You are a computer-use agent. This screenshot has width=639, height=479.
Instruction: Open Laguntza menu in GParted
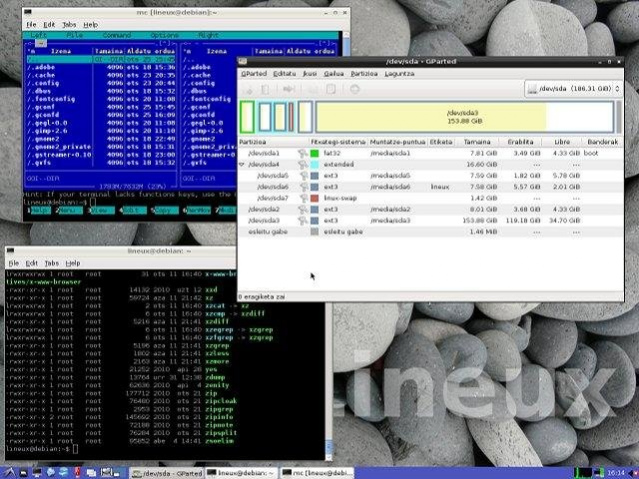pos(402,73)
